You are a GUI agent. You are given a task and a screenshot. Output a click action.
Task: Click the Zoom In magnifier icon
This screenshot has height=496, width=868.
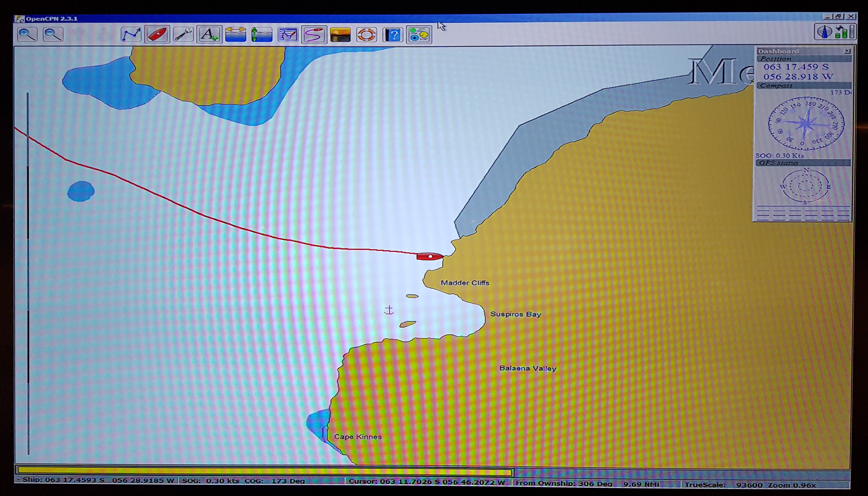(27, 35)
